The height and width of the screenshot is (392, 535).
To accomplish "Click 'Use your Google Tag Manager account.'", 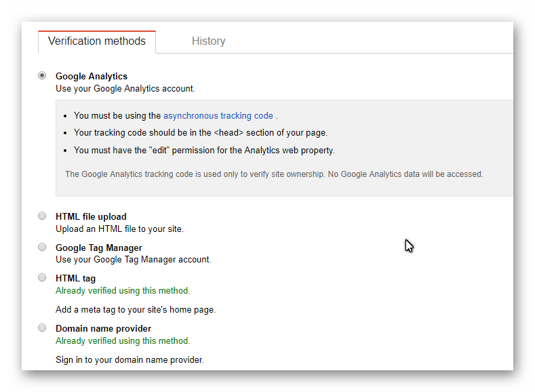I will pyautogui.click(x=134, y=260).
